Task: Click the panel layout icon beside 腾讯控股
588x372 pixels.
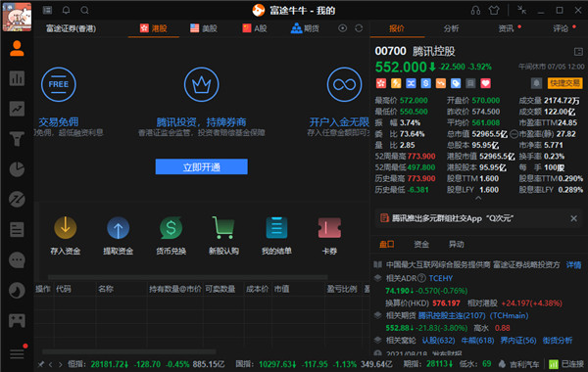Action: coord(578,52)
